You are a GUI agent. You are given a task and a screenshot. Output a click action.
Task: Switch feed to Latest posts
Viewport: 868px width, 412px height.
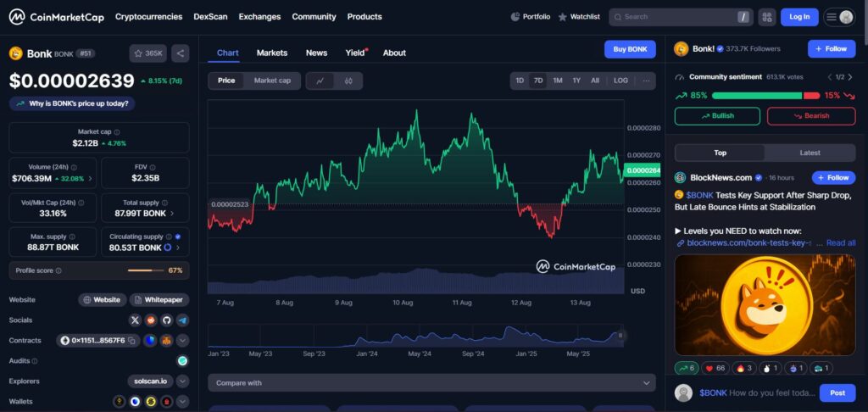click(x=810, y=153)
